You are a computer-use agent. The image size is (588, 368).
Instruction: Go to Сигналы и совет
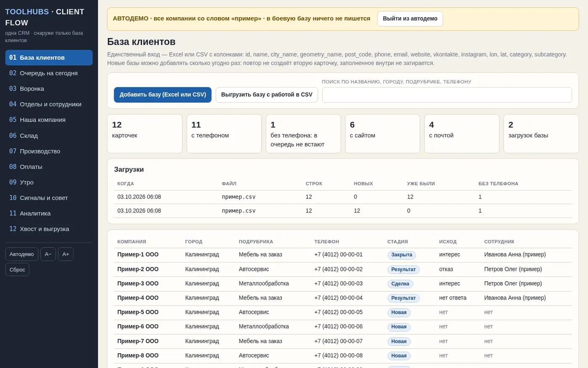49,198
